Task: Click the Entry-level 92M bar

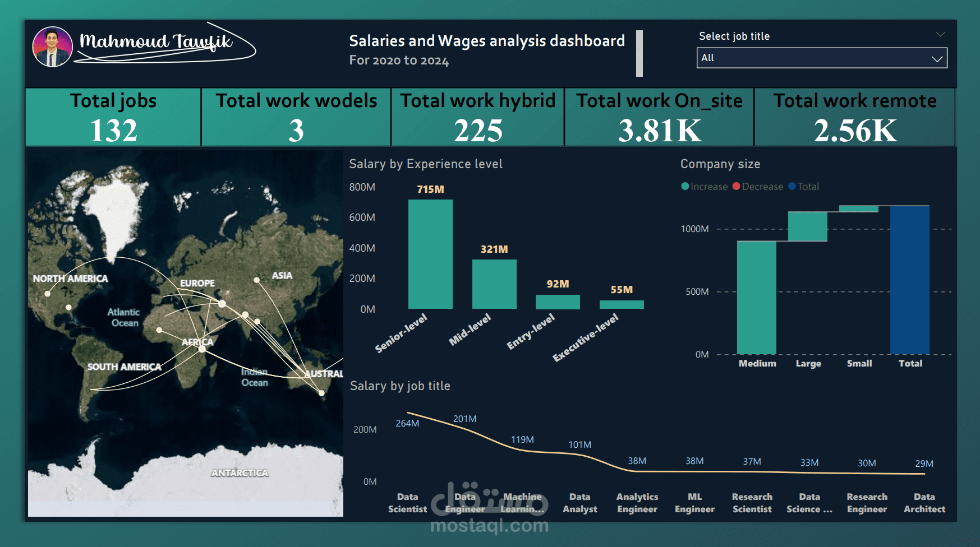Action: (x=558, y=302)
